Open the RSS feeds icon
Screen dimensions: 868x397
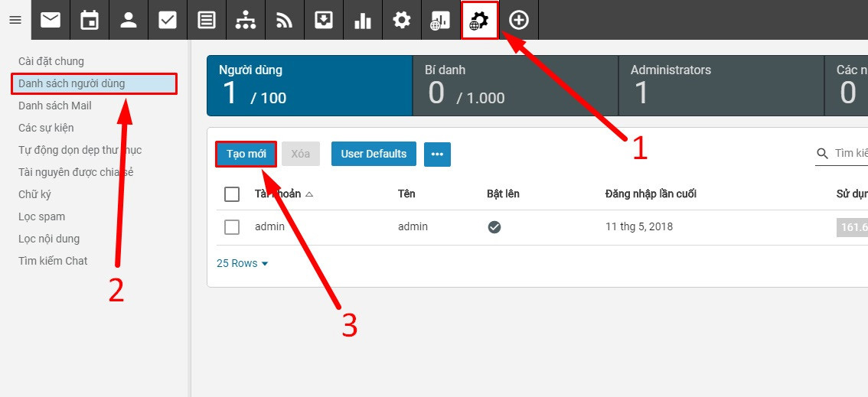[285, 20]
